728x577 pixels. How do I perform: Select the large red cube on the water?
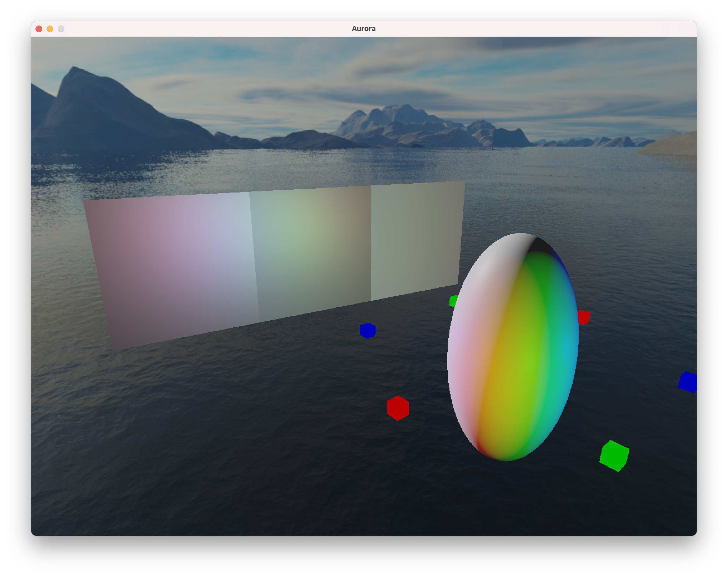tap(398, 408)
